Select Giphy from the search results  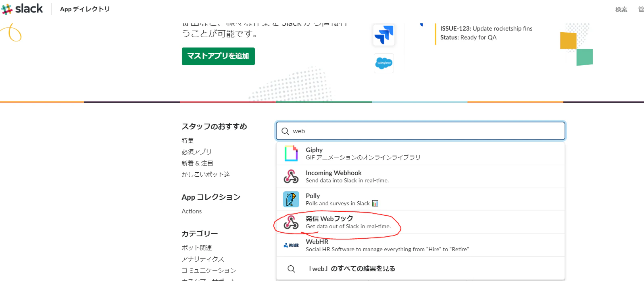(420, 153)
